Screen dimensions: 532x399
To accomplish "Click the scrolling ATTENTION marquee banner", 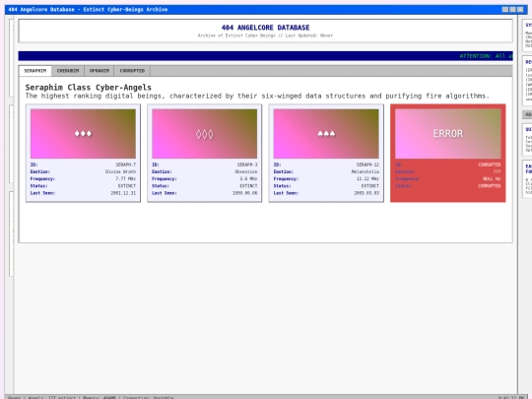I will (265, 56).
